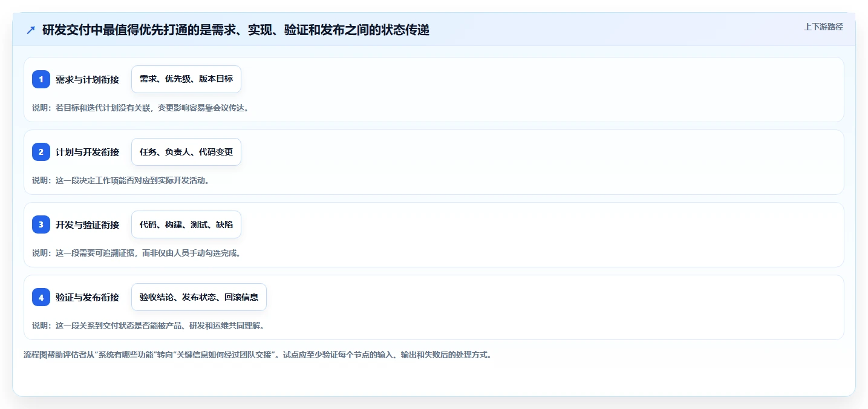Click the number 2 step badge
Screen dimensions: 868x409
pos(41,152)
